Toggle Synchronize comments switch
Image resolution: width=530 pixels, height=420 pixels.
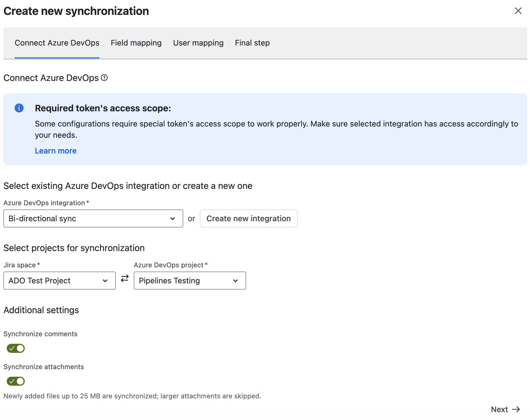(16, 348)
